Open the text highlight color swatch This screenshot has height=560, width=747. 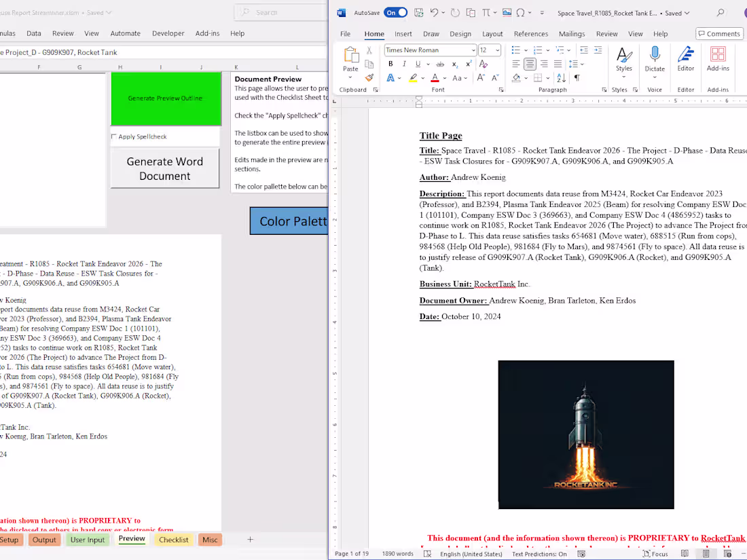(x=414, y=79)
